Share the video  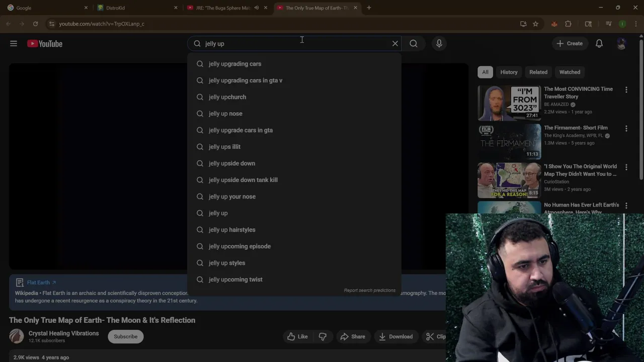pyautogui.click(x=353, y=336)
